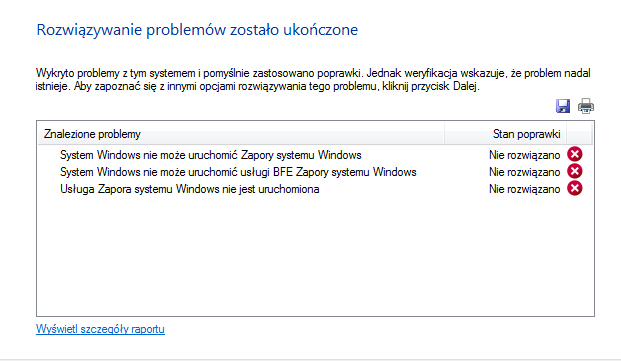The image size is (621, 361).
Task: Click the word 'Dalej' in the description
Action: pyautogui.click(x=466, y=86)
